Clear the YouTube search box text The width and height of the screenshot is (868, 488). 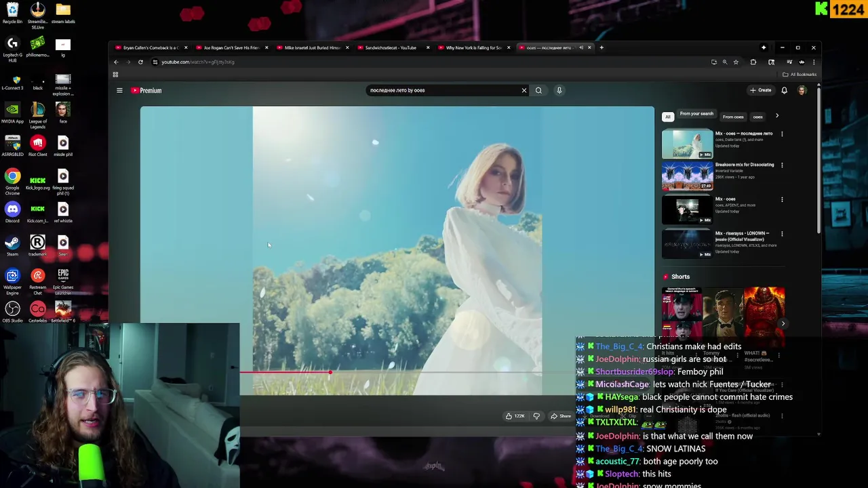524,90
